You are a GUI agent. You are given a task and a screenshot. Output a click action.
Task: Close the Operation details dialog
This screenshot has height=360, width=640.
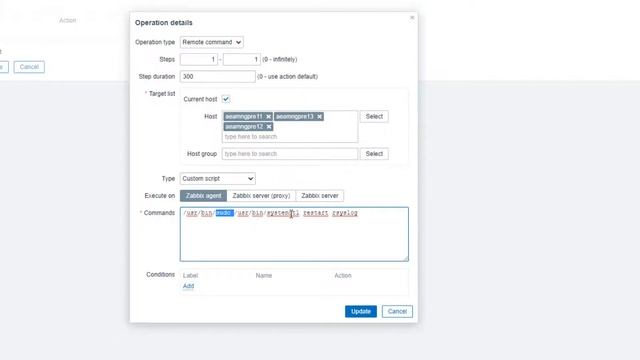(x=412, y=18)
